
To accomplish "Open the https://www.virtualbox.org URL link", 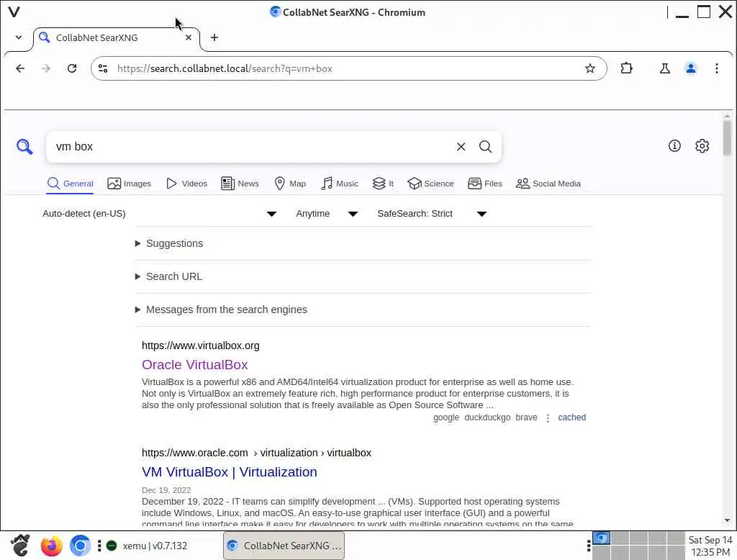I will 201,346.
